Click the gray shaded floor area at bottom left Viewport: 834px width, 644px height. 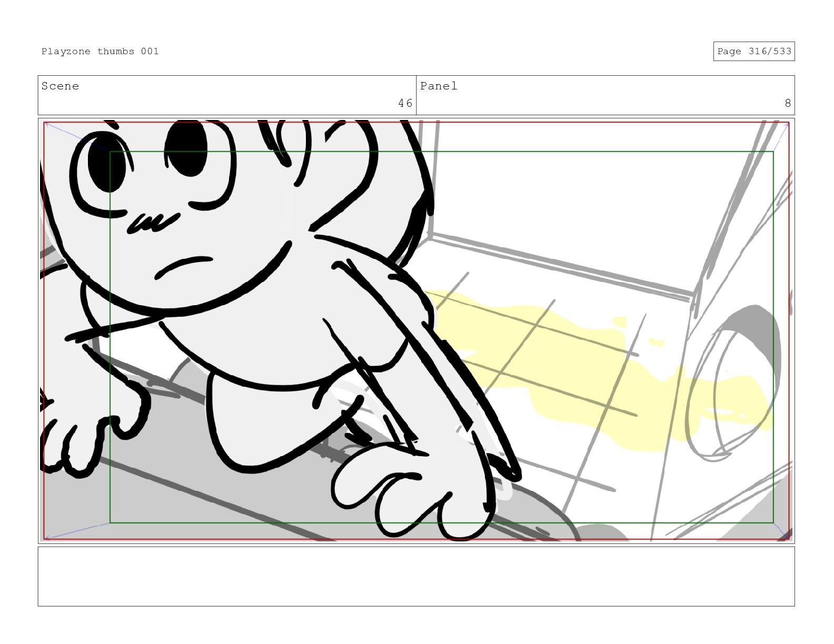(158, 505)
